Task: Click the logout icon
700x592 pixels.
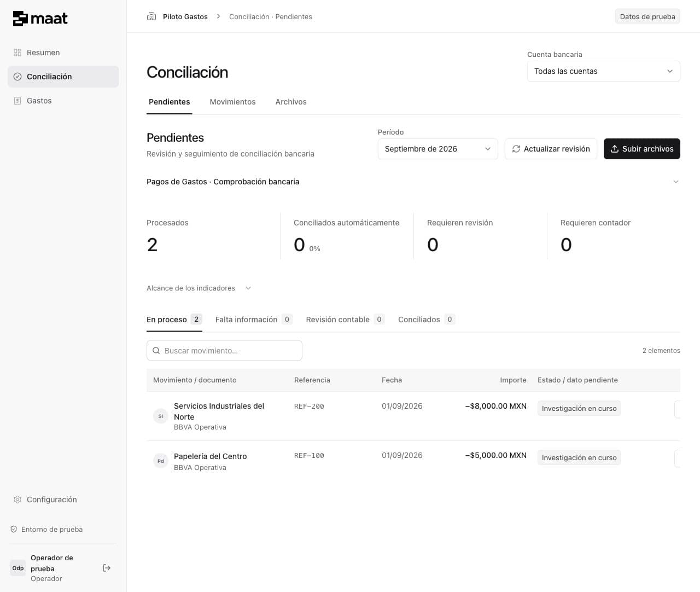Action: [107, 568]
